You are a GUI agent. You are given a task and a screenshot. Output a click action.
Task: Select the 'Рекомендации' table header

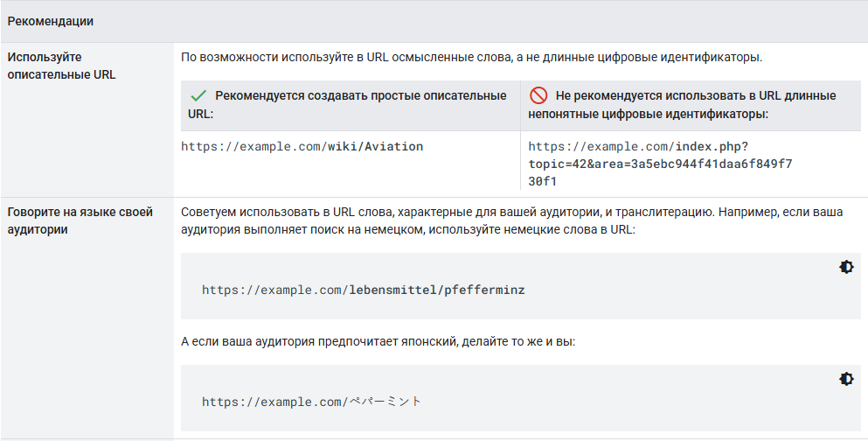[x=51, y=20]
